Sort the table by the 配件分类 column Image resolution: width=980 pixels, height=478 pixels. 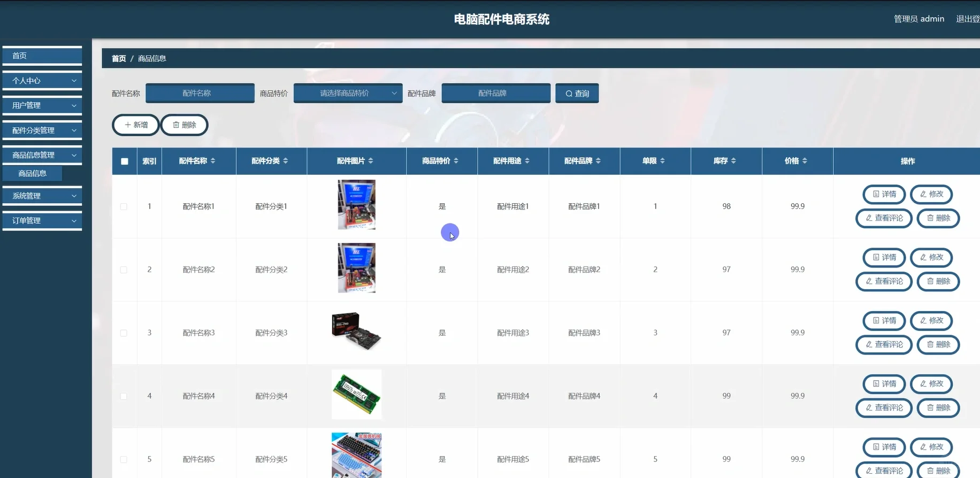tap(286, 161)
